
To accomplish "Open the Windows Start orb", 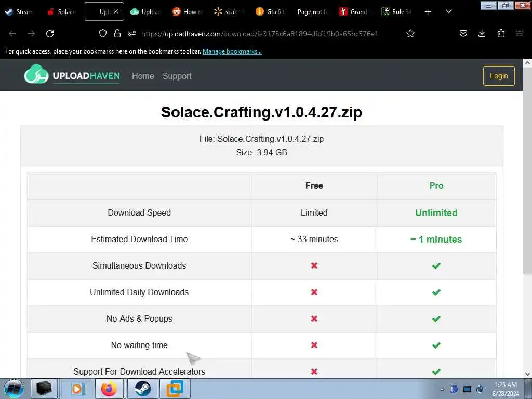I will click(14, 389).
